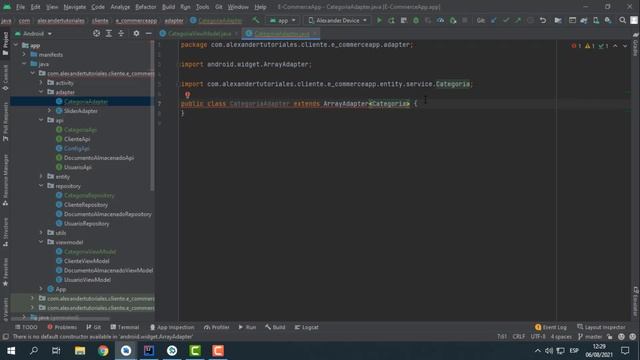
Task: Open the Event Log
Action: coord(551,327)
